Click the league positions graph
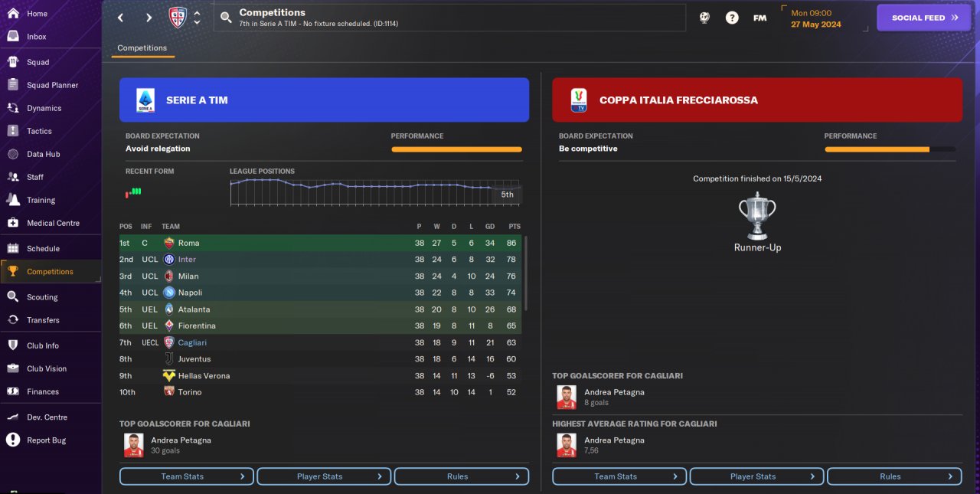This screenshot has height=494, width=980. [x=375, y=191]
